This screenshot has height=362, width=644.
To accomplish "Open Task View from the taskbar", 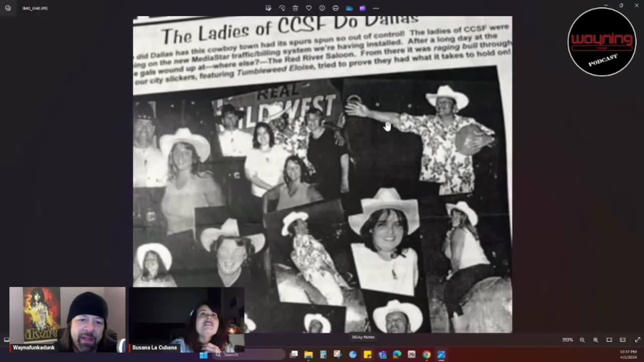I will [294, 355].
